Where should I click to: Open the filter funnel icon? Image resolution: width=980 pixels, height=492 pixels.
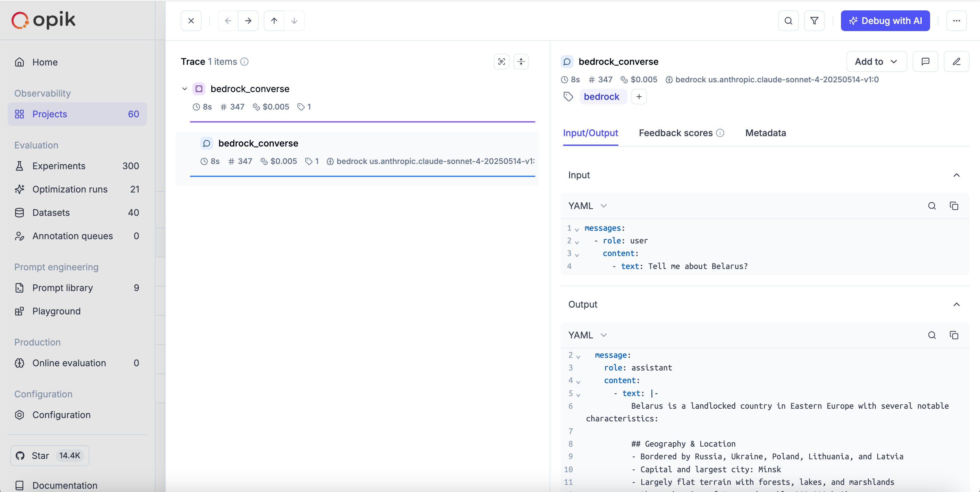[x=814, y=20]
